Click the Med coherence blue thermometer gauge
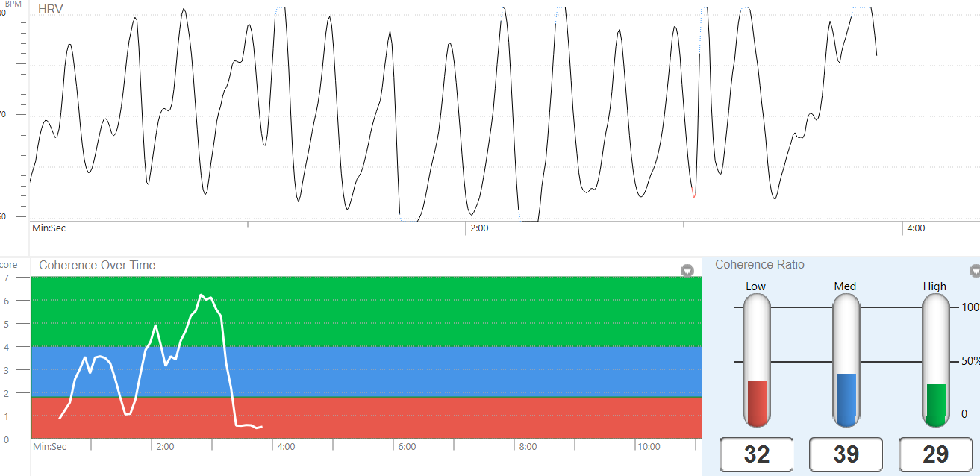The height and width of the screenshot is (476, 980). [846, 360]
